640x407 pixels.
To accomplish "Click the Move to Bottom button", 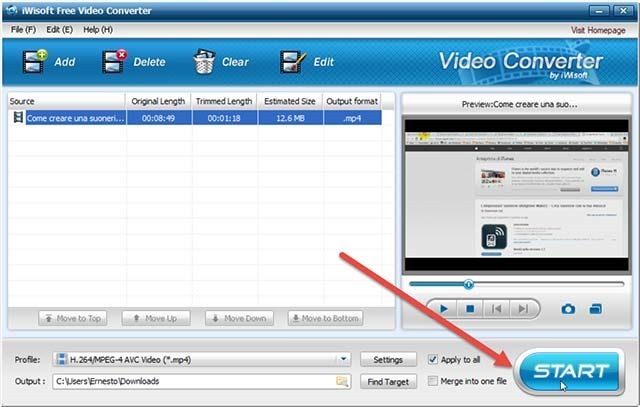I will point(325,318).
